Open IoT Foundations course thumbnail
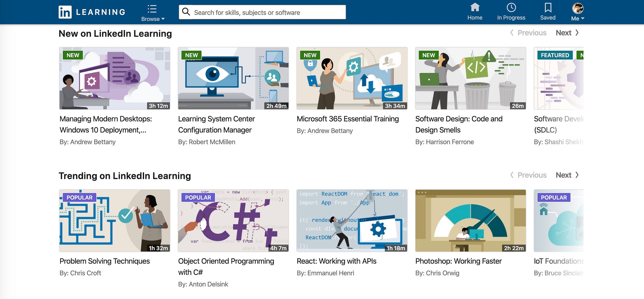The image size is (644, 299). pos(559,221)
